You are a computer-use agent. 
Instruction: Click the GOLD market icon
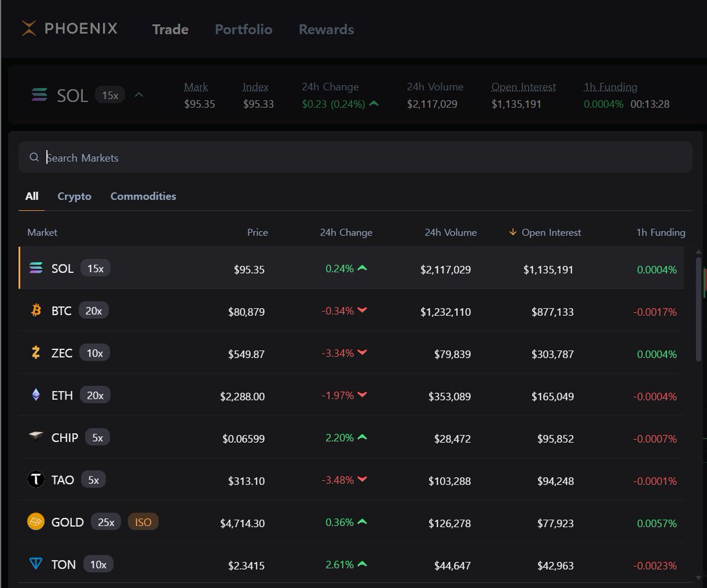[x=36, y=521]
